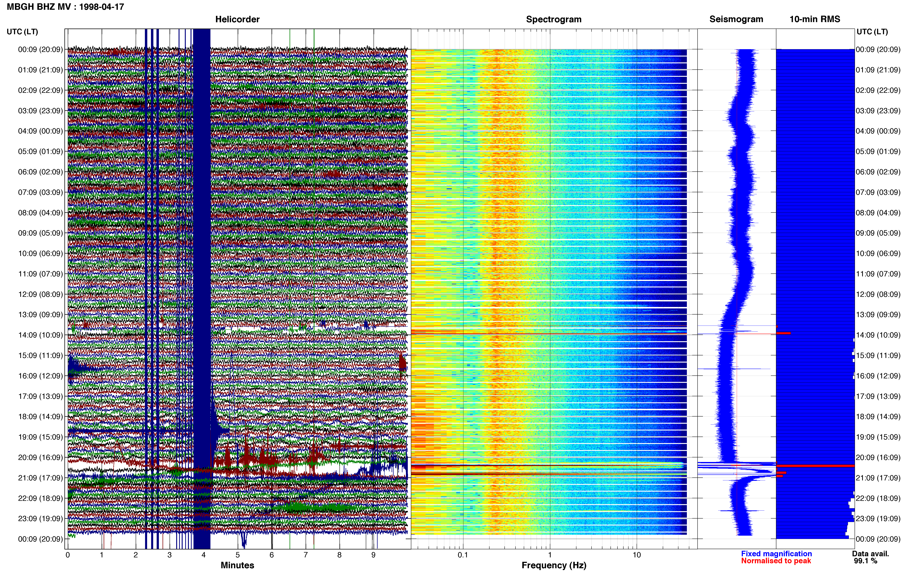
Task: Click the right '20:09 (16:09)' time label
Action: pyautogui.click(x=878, y=458)
